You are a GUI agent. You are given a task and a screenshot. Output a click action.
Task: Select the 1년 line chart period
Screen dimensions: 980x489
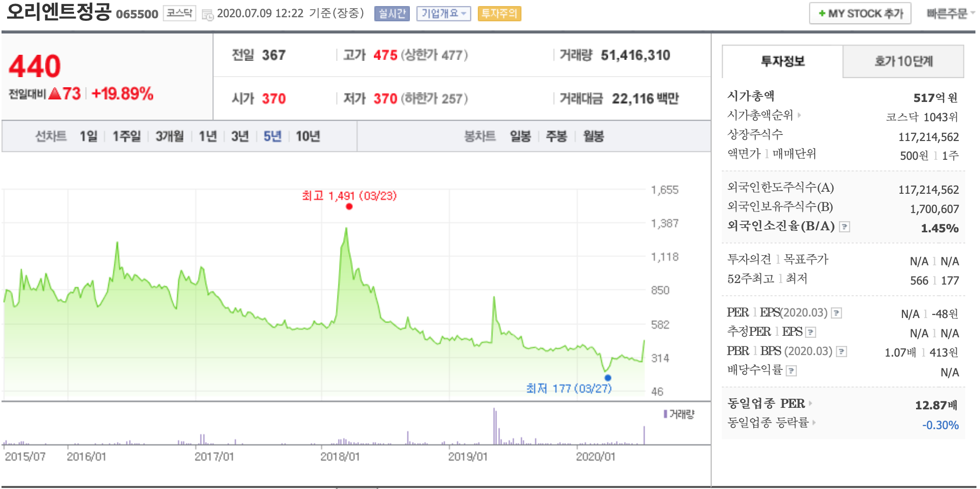click(207, 136)
